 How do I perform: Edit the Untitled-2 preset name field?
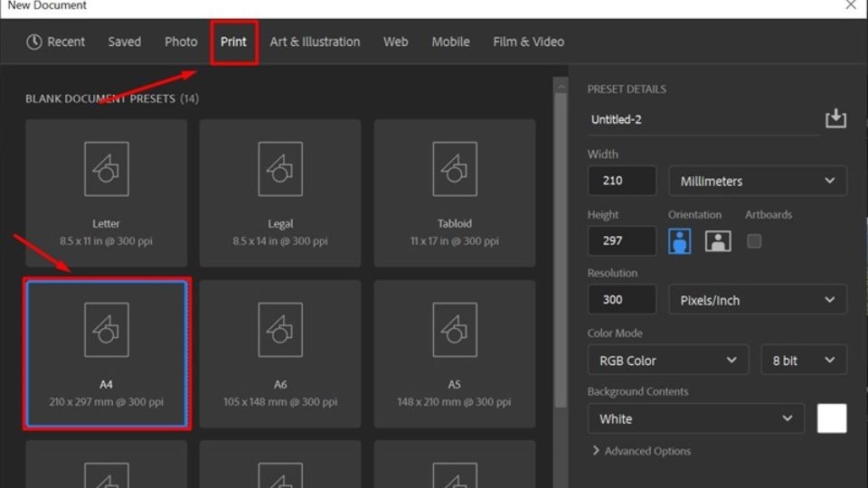pyautogui.click(x=703, y=119)
